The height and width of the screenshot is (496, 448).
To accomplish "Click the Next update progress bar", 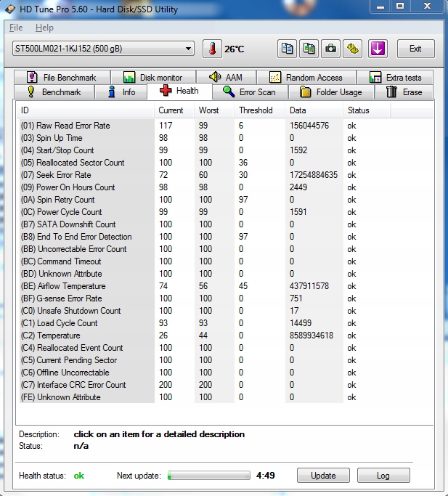I will pos(209,476).
